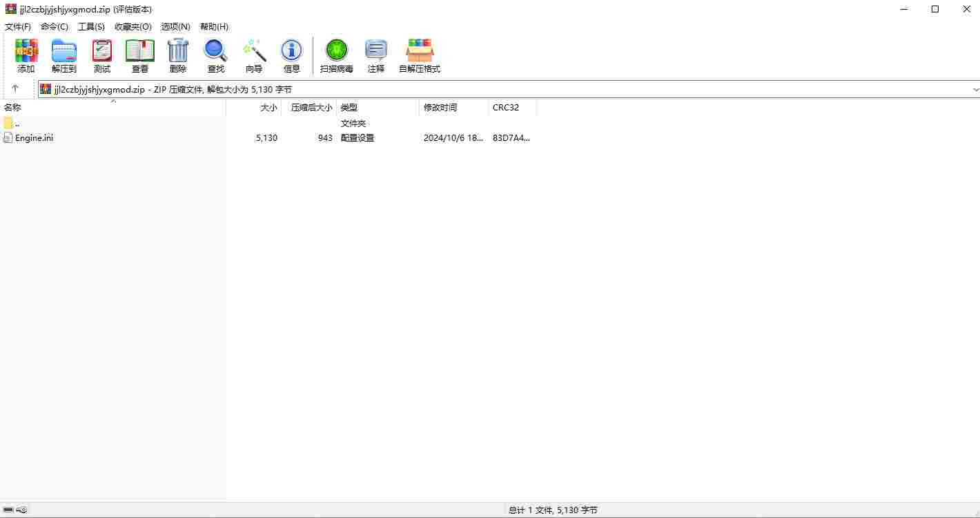Sort by 大小 column header

tap(254, 107)
